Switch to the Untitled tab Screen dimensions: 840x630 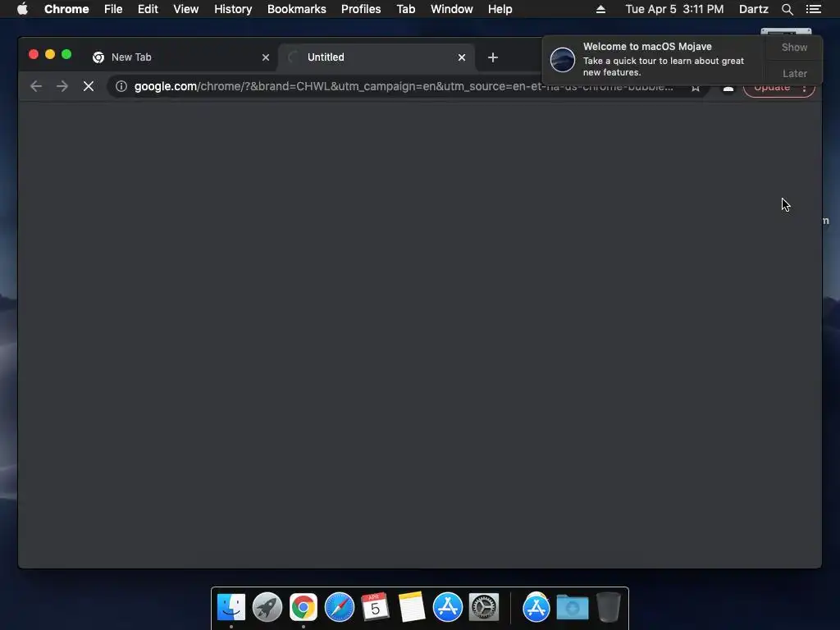(377, 57)
